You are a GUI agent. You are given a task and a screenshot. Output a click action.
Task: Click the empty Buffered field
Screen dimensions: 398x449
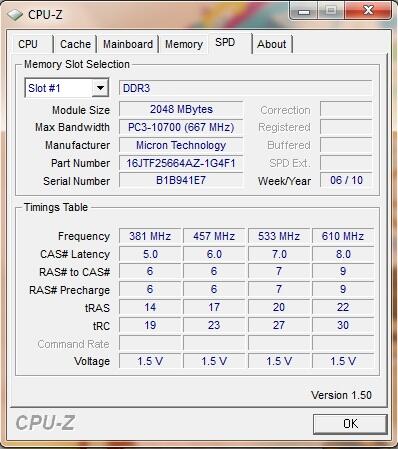point(346,145)
